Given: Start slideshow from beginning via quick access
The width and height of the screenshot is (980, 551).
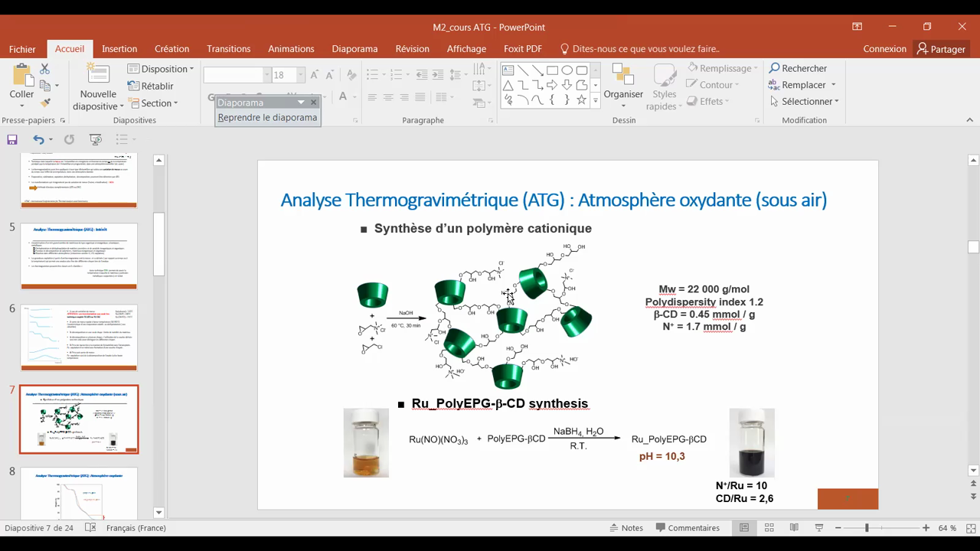Looking at the screenshot, I should (x=96, y=139).
